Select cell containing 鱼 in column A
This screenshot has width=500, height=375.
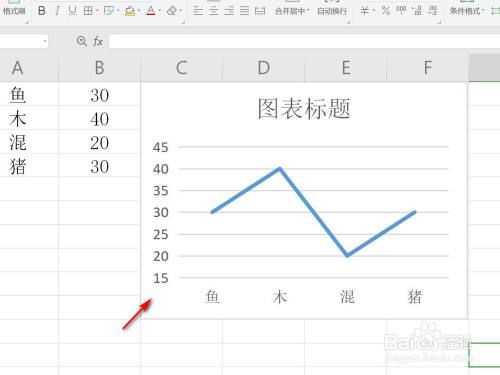(29, 94)
